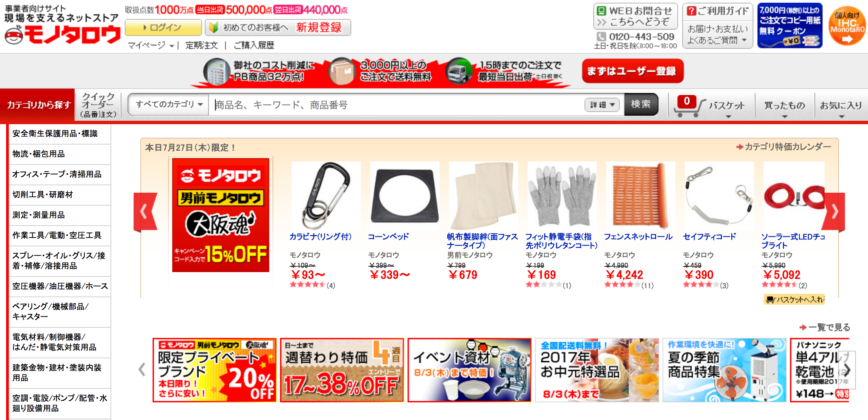The width and height of the screenshot is (868, 420).
Task: Open the IHC MonotaRO personal site icon
Action: pyautogui.click(x=847, y=26)
